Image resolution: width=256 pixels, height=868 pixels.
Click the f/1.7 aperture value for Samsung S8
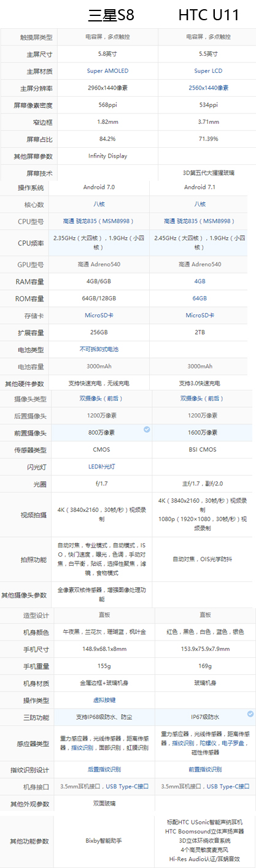pos(102,483)
